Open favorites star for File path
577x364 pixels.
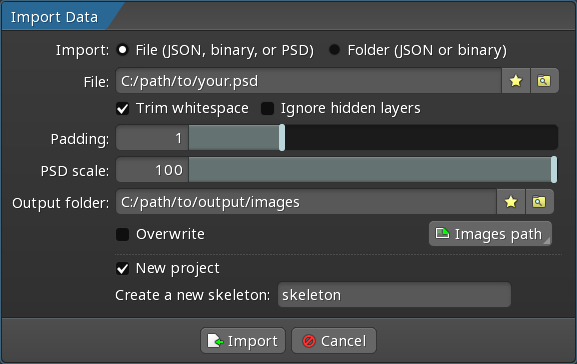516,81
